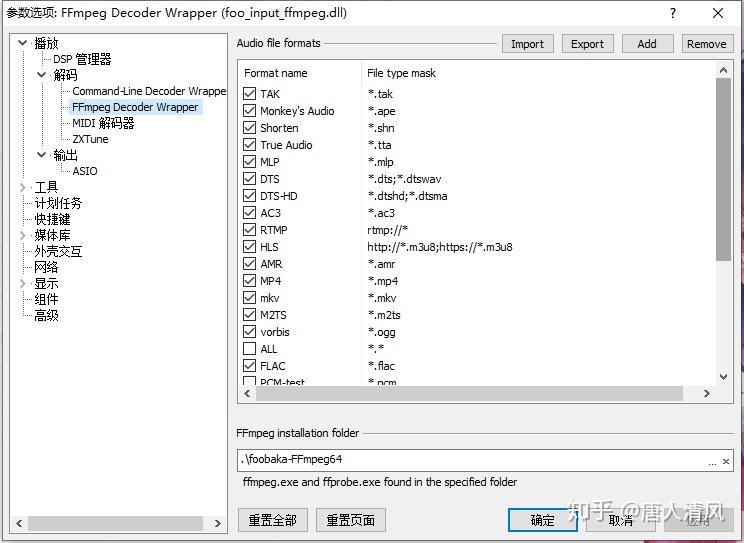Open 网络 preferences page

46,267
